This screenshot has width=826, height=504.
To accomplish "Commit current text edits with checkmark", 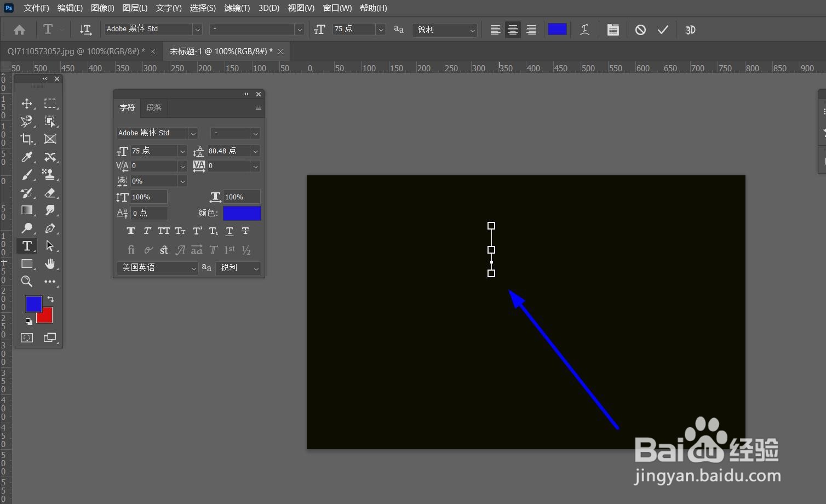I will click(x=663, y=30).
